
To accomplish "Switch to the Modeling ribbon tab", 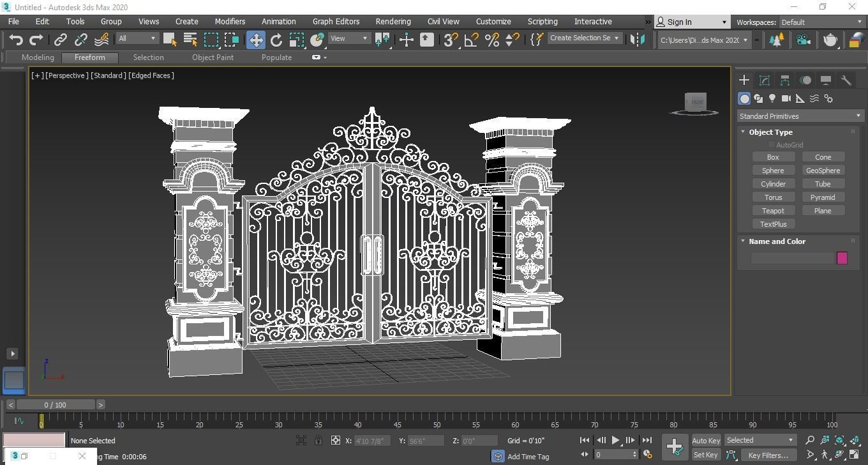I will pyautogui.click(x=38, y=57).
